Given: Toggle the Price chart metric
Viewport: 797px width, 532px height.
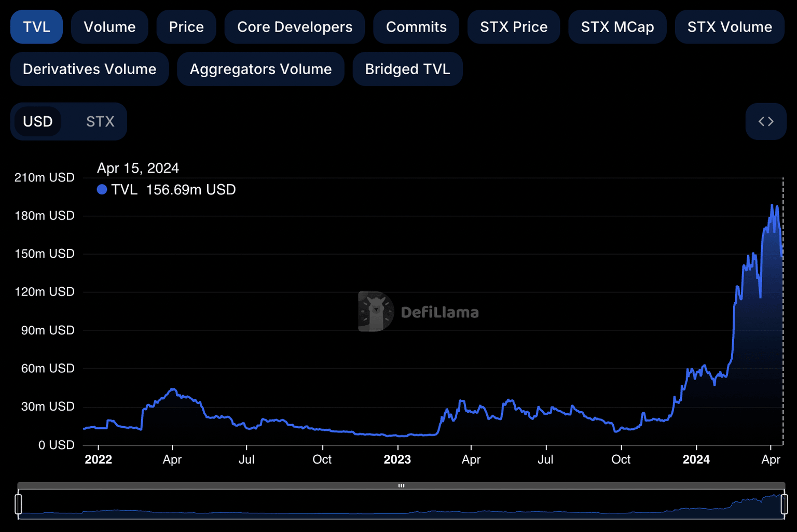Looking at the screenshot, I should coord(186,27).
